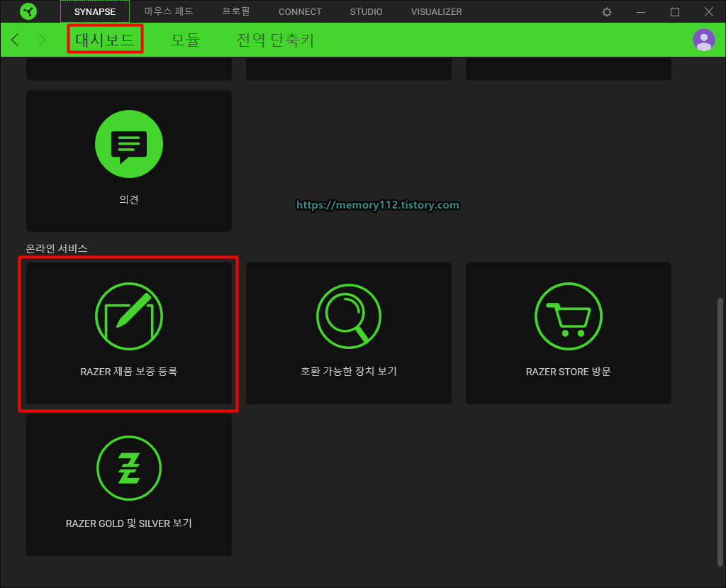Go forward with the right arrow
The image size is (726, 588).
click(42, 40)
